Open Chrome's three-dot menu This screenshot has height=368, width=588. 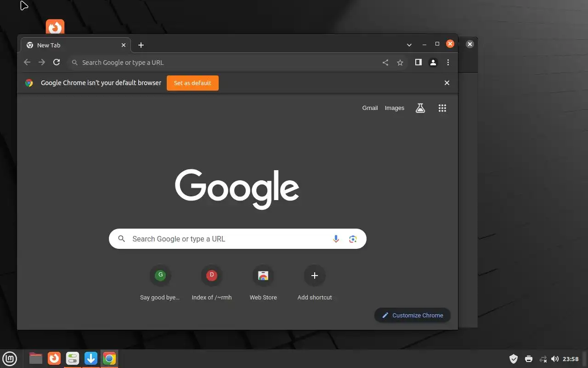[x=448, y=63]
